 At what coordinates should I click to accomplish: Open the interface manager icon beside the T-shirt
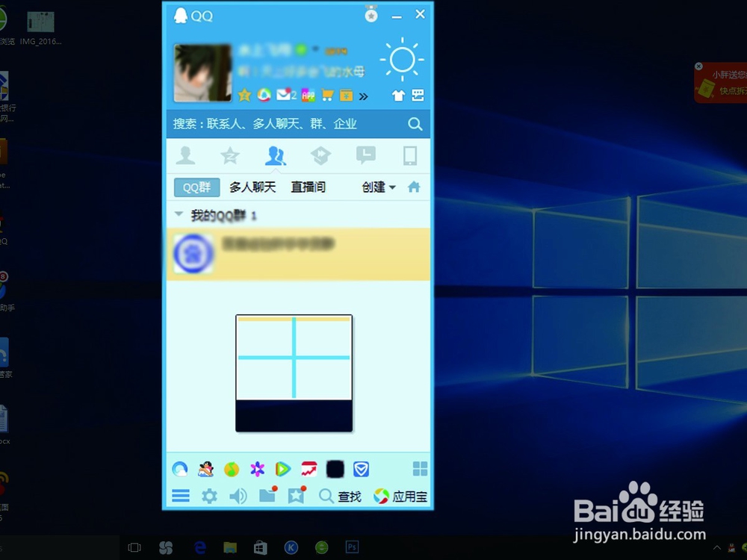pyautogui.click(x=418, y=96)
